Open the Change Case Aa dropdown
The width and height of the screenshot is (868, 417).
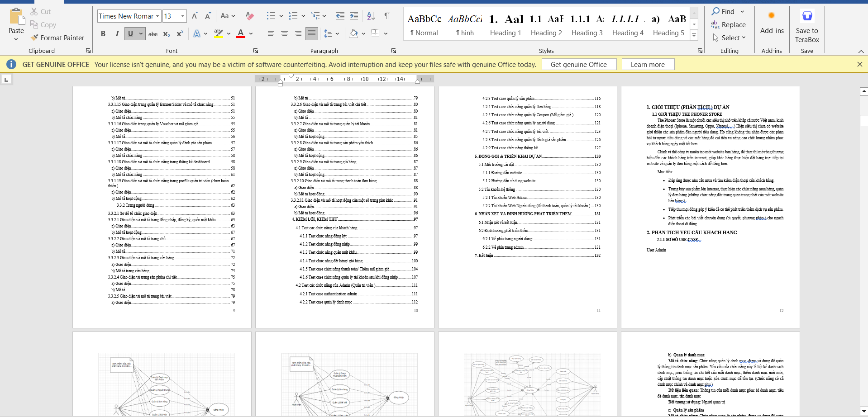228,16
